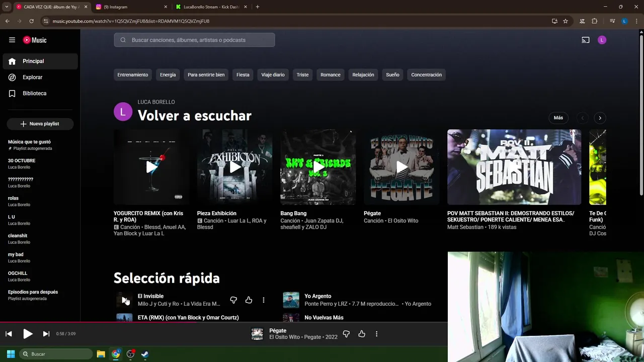Dislike El Invisible song
This screenshot has width=644, height=362.
(x=233, y=300)
